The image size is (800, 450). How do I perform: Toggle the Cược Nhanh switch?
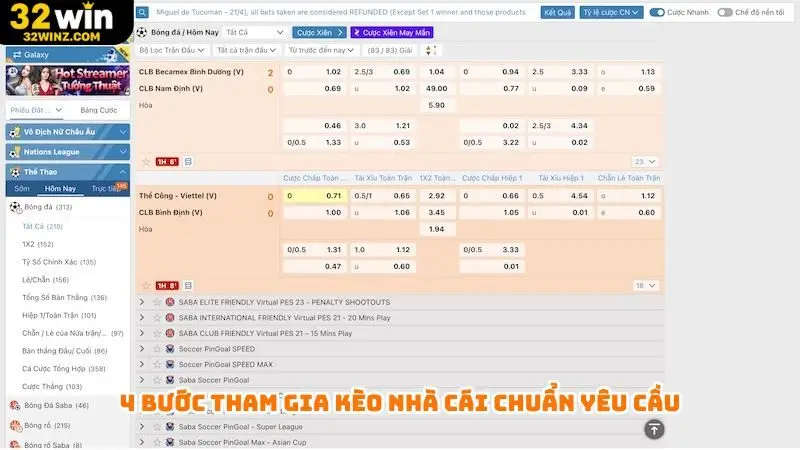pyautogui.click(x=657, y=12)
